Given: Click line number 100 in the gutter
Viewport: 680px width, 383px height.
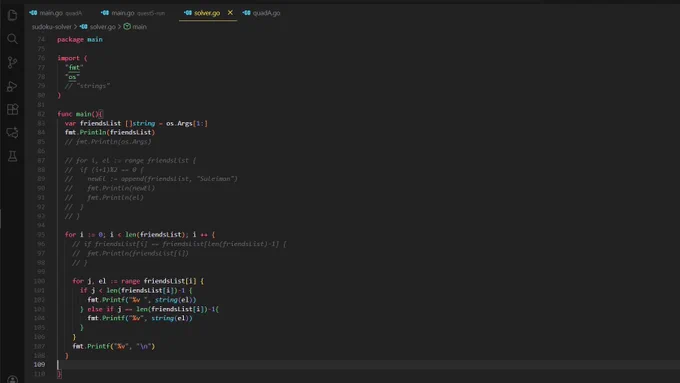Looking at the screenshot, I should tap(39, 282).
